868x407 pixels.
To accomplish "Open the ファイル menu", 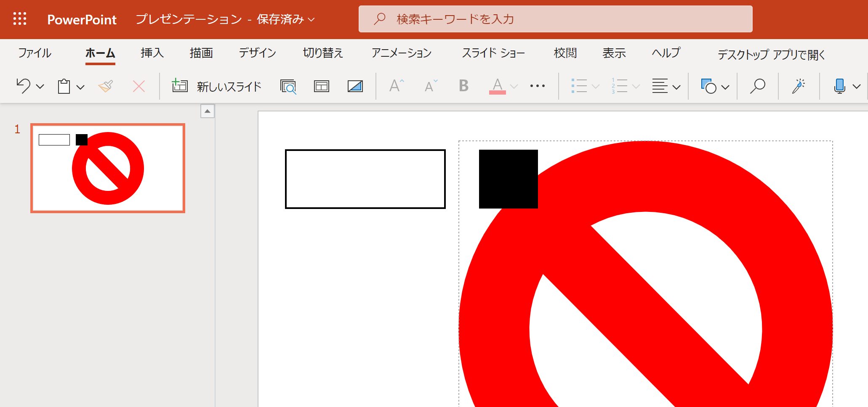I will coord(35,53).
